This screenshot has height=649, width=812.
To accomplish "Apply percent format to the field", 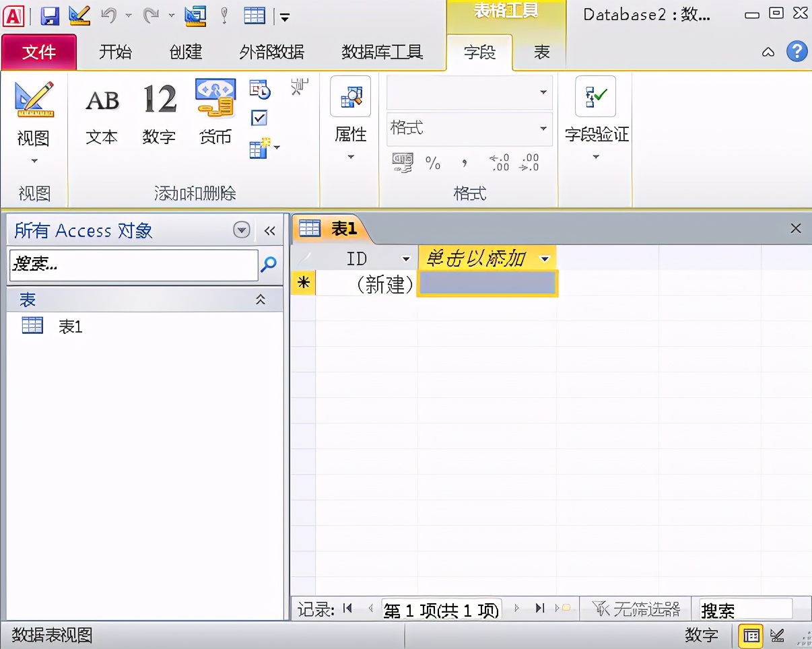I will tap(433, 164).
